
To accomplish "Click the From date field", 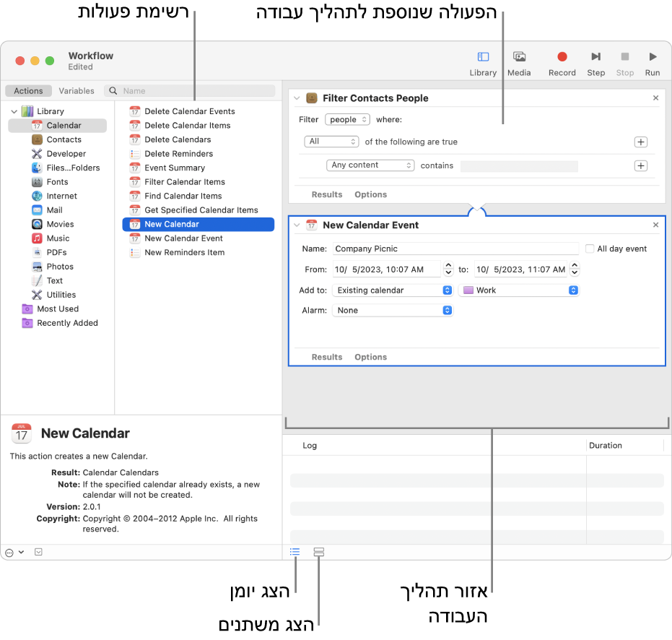I will [x=387, y=269].
